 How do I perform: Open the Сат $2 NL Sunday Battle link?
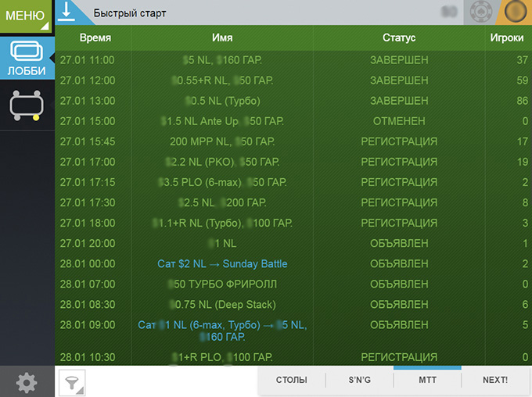click(x=222, y=264)
